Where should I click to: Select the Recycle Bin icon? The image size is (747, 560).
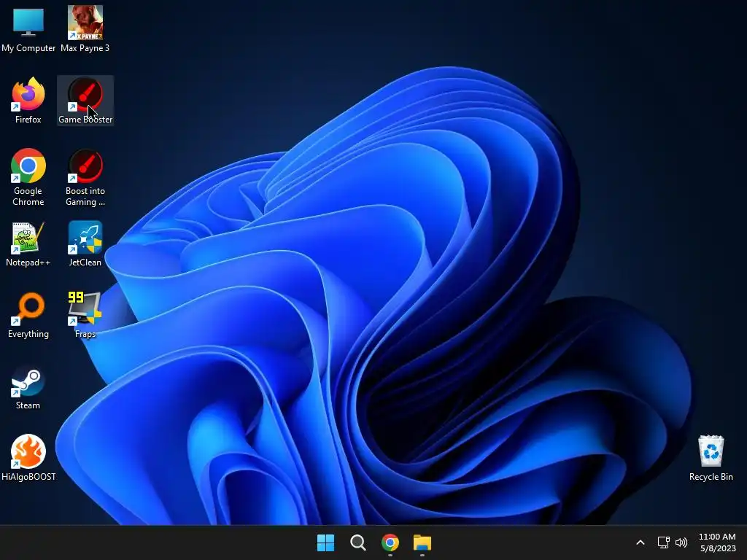[x=711, y=458]
